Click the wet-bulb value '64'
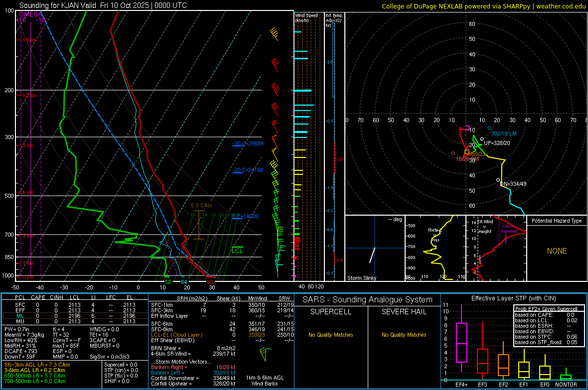This screenshot has width=588, height=390. pos(184,282)
